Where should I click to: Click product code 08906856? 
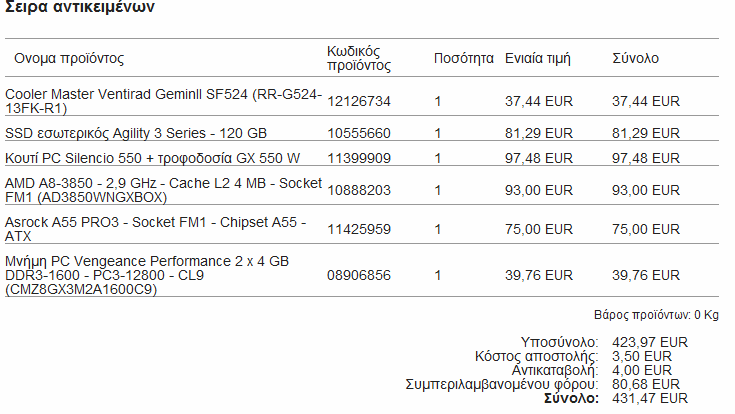[359, 275]
